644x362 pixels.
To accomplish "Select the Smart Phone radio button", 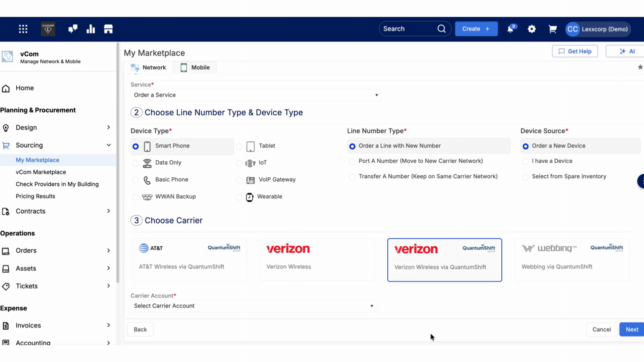I will tap(136, 146).
